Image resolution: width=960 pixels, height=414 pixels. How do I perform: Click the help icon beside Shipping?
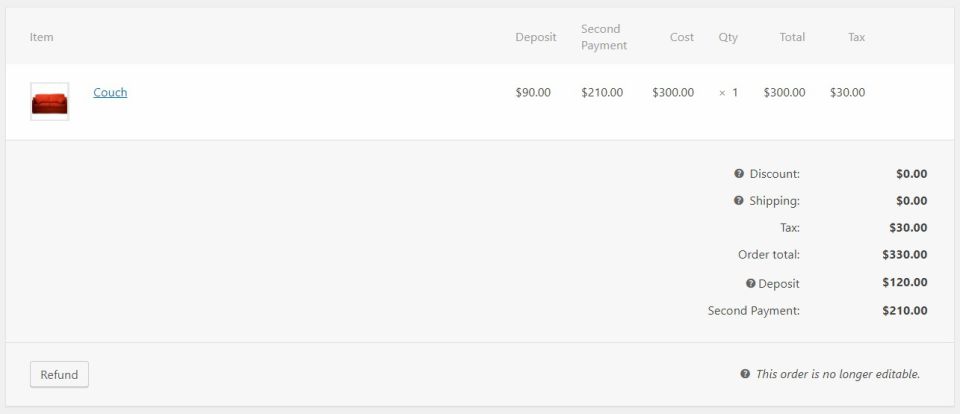pyautogui.click(x=739, y=201)
